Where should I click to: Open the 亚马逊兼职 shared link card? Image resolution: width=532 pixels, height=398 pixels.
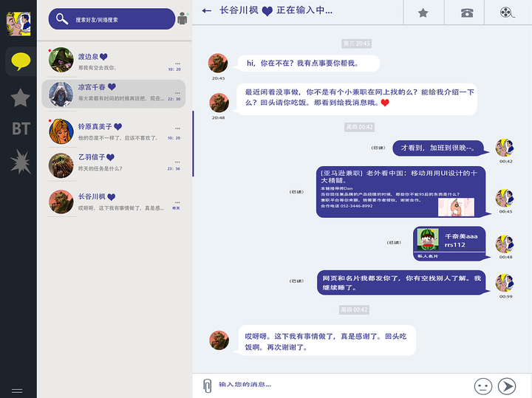click(401, 191)
